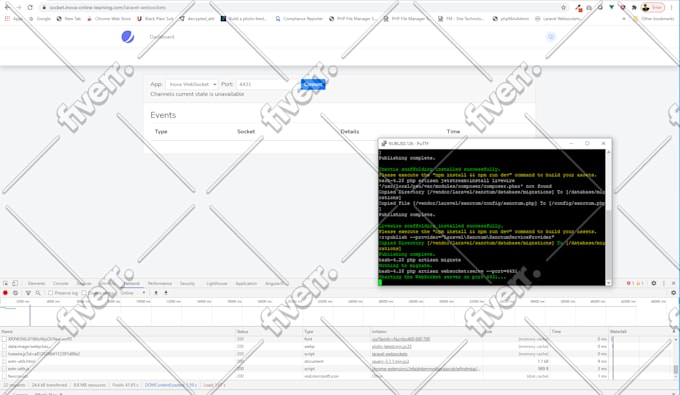Click the Port input field
The height and width of the screenshot is (395, 680).
pyautogui.click(x=267, y=84)
